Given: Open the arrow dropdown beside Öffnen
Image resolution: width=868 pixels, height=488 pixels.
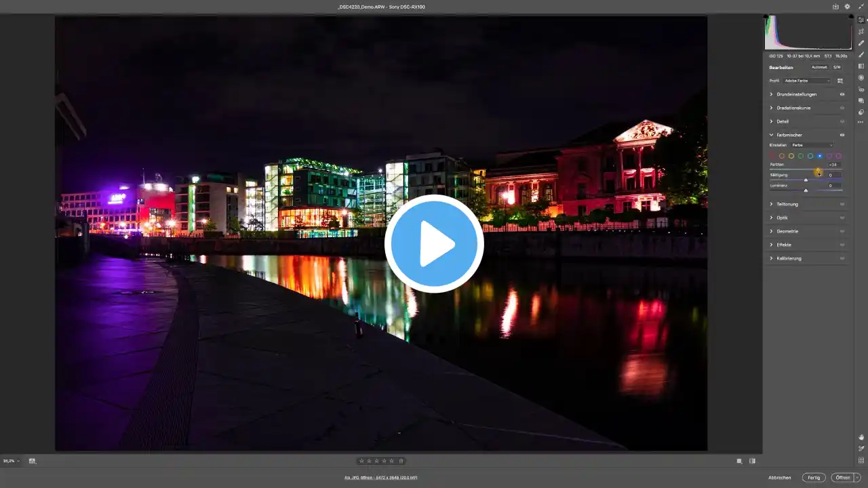Looking at the screenshot, I should (x=857, y=478).
